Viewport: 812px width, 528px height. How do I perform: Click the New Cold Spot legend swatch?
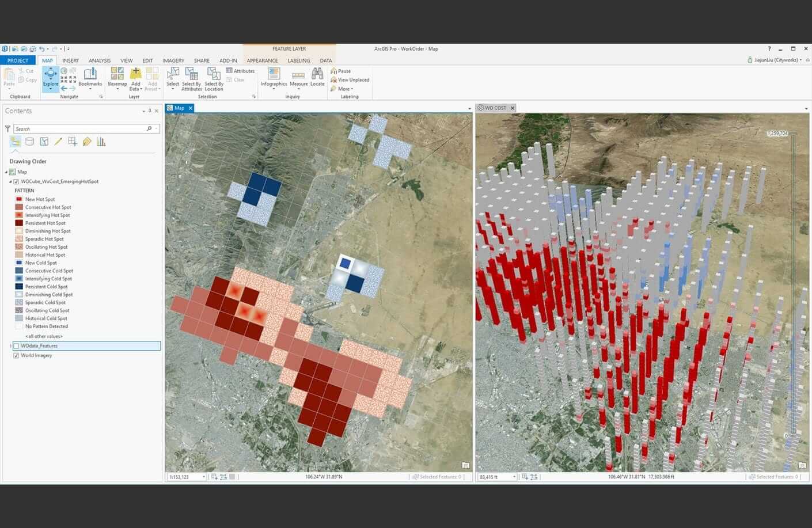pos(19,263)
